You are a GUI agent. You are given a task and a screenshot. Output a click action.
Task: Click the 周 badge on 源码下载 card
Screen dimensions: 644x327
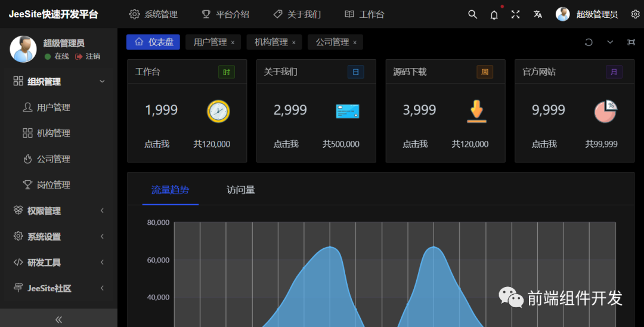(485, 72)
